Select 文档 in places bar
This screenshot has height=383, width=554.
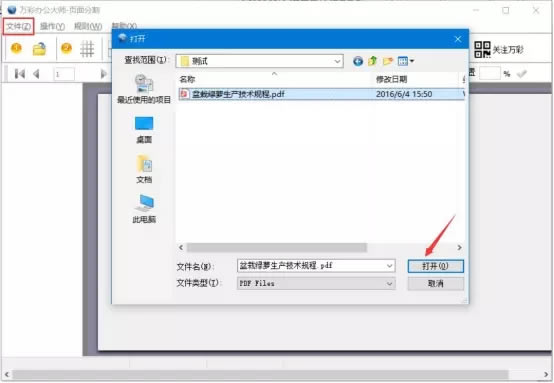[144, 169]
